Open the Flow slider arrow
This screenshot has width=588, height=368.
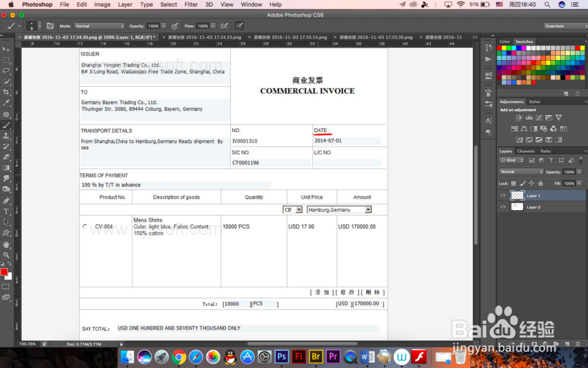coord(213,26)
